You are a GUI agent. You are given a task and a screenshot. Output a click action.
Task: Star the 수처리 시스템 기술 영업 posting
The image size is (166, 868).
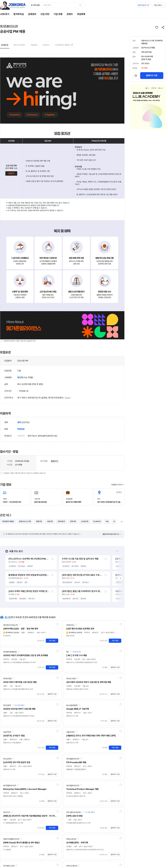coord(106,559)
